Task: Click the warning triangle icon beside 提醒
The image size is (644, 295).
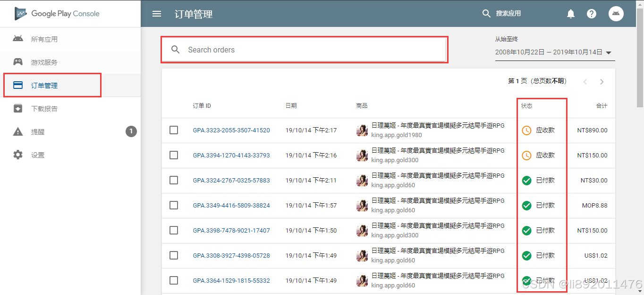Action: tap(18, 131)
